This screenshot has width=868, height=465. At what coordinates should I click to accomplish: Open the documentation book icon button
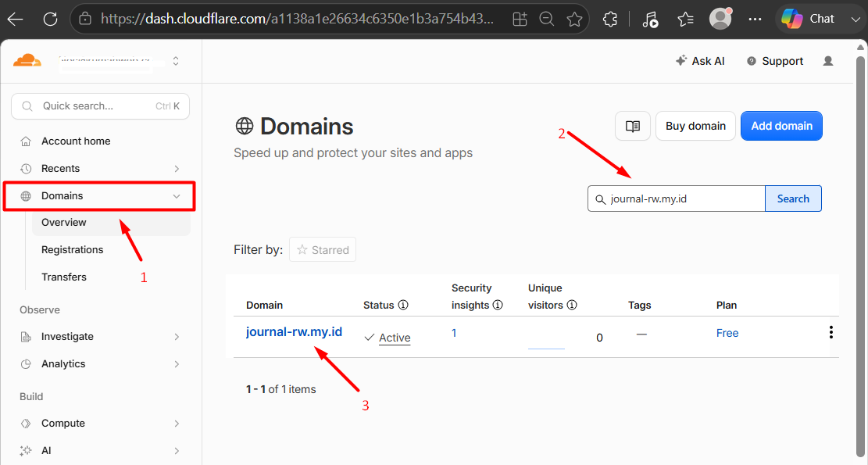633,127
